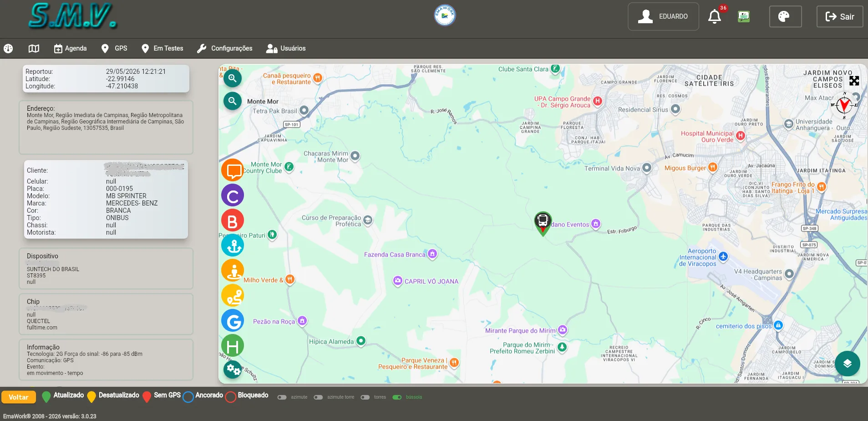This screenshot has width=868, height=421.
Task: Click the CAPRIL VÓ JOANA map label
Action: (x=431, y=282)
